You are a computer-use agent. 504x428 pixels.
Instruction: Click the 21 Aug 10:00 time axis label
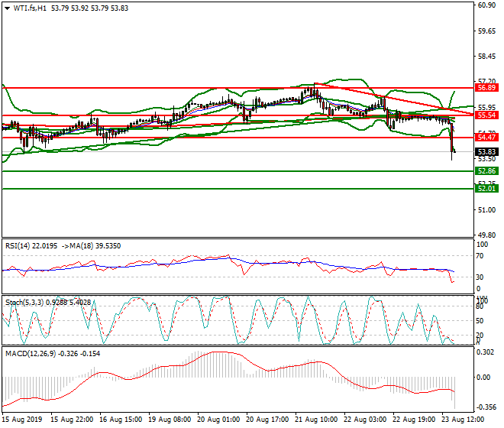316,420
